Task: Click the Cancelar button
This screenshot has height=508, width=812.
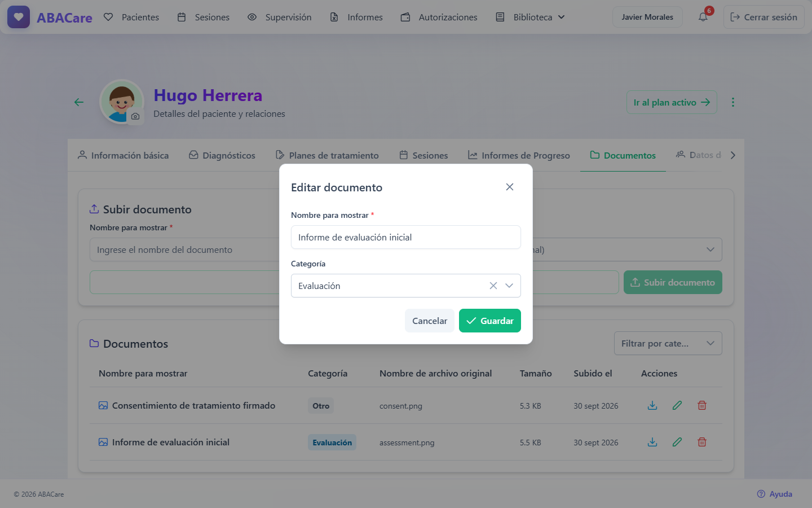Action: (x=430, y=321)
